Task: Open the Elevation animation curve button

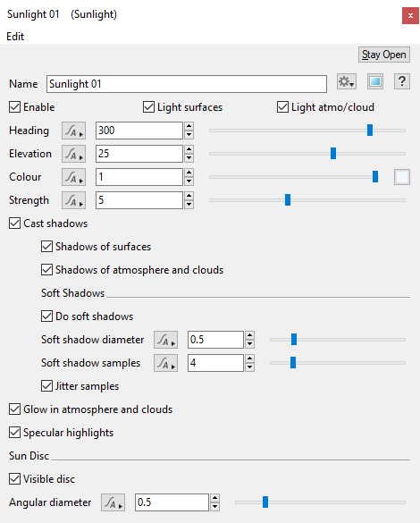Action: point(73,154)
